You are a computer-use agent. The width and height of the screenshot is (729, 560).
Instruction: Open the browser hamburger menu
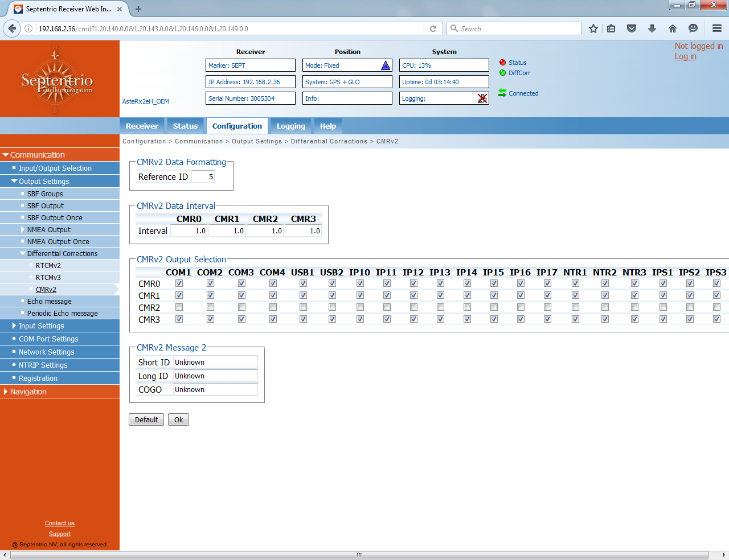717,28
